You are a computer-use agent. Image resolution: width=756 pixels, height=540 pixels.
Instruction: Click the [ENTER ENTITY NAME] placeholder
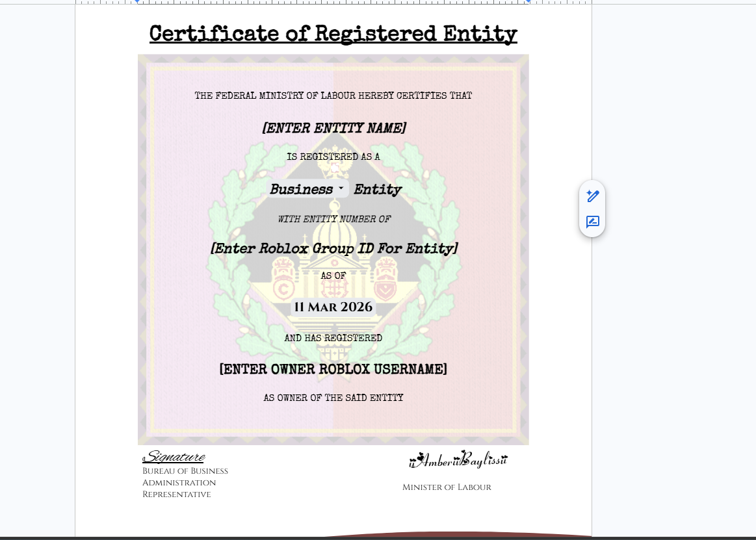(x=333, y=129)
